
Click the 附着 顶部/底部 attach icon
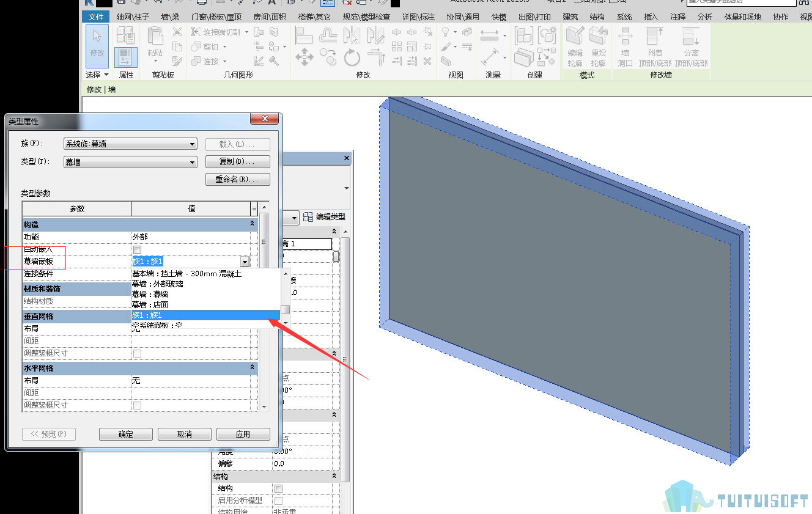[x=655, y=46]
